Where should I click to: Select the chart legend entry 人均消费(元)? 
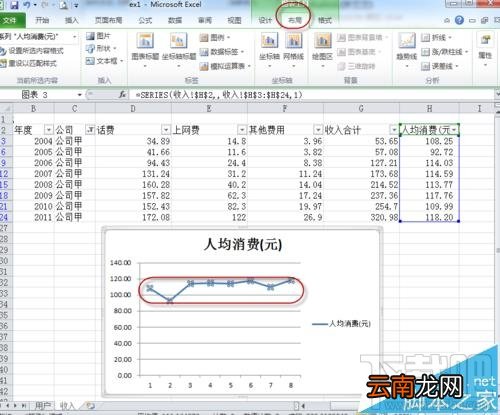click(341, 324)
